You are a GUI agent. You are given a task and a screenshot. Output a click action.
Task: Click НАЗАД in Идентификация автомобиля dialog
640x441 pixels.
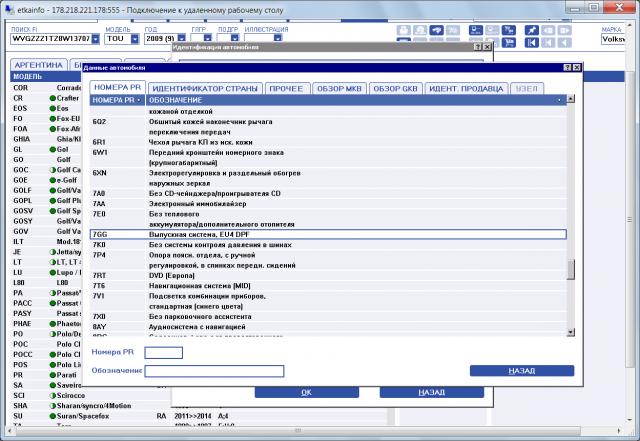tap(431, 392)
